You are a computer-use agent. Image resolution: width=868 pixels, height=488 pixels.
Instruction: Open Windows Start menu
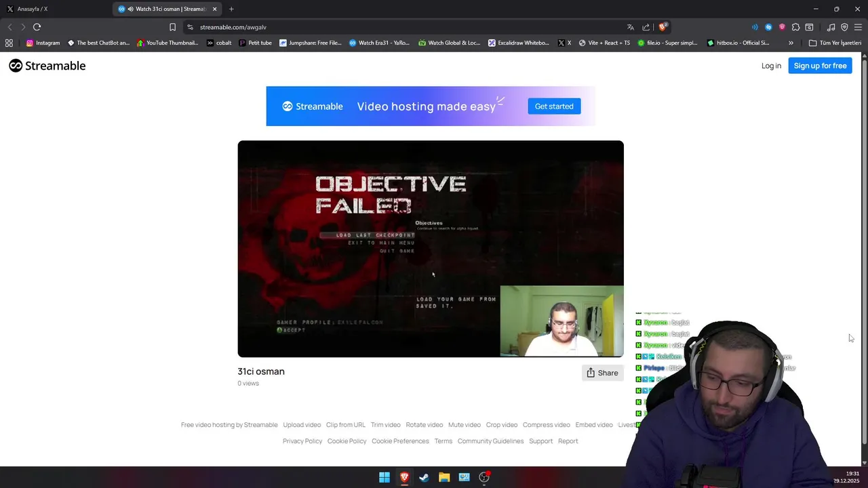(x=384, y=477)
